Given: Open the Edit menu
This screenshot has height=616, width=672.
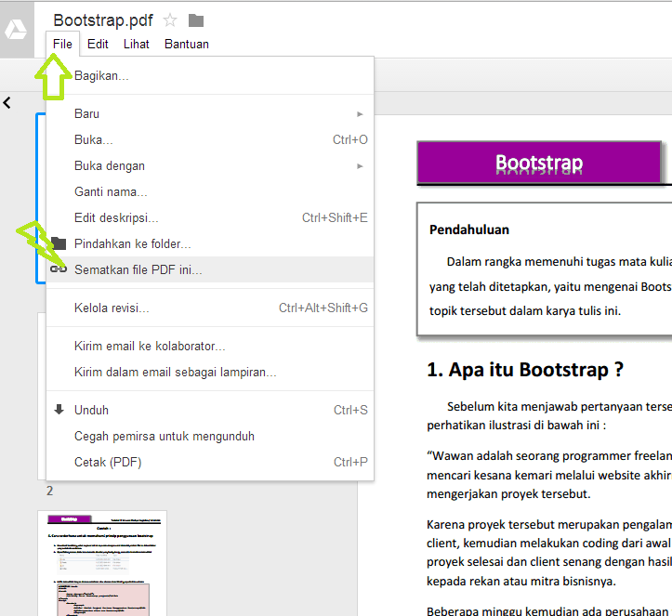Looking at the screenshot, I should tap(98, 44).
